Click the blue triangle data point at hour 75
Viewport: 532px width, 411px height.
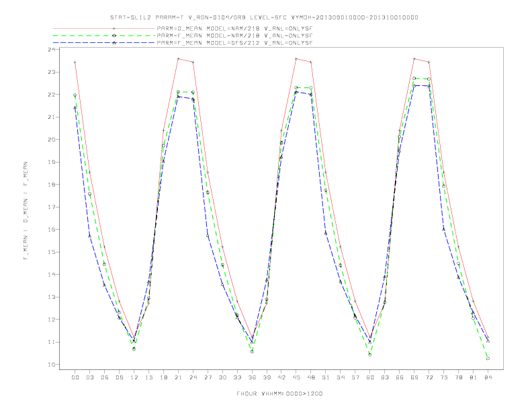[x=443, y=230]
